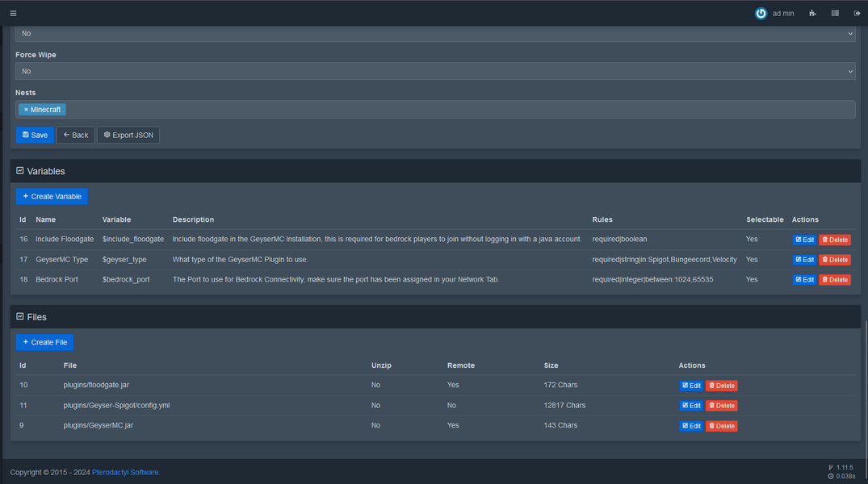Expand the Nests selection field

point(434,109)
